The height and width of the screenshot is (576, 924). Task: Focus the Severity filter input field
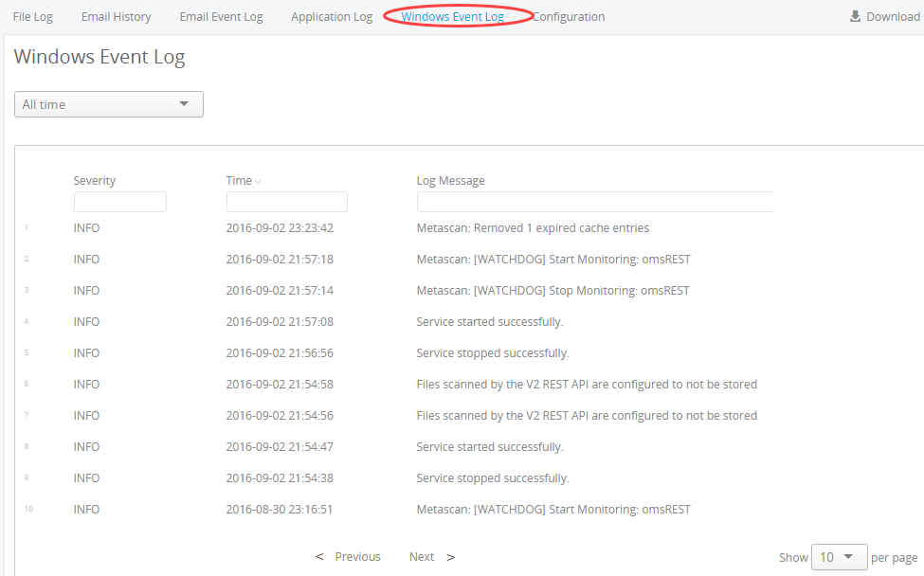(x=120, y=202)
